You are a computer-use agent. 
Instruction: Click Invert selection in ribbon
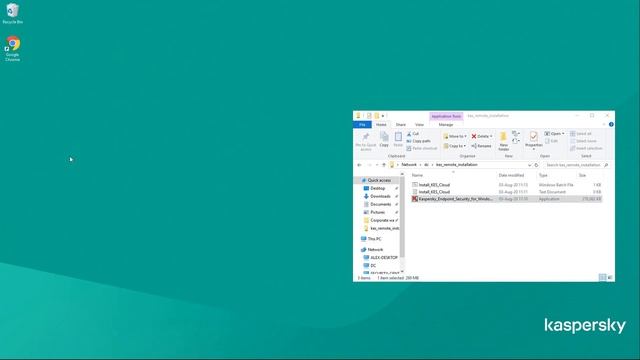point(586,148)
